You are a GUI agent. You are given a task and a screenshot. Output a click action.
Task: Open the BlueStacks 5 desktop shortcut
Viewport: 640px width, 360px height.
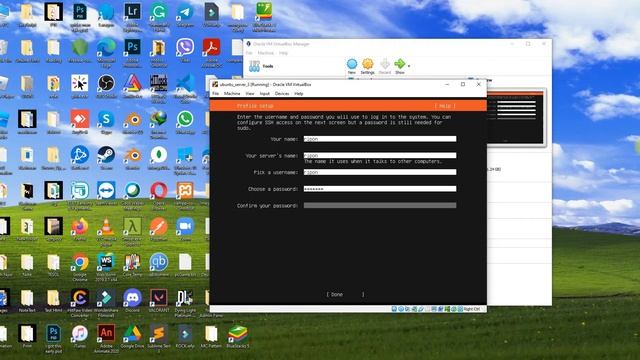[237, 336]
